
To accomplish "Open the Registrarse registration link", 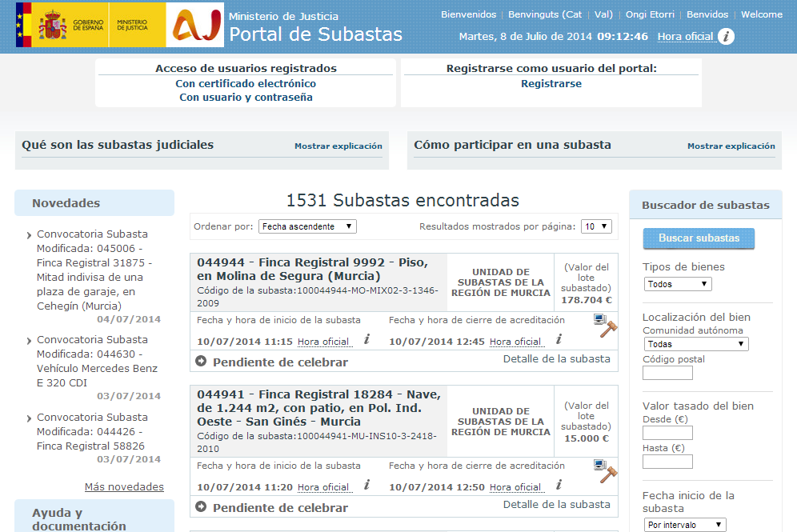I will [x=551, y=82].
